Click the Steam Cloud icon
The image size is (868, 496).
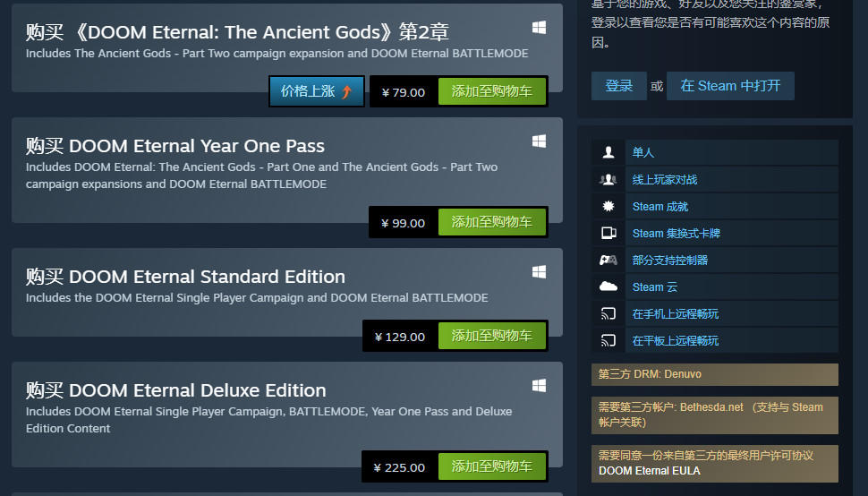(x=608, y=286)
